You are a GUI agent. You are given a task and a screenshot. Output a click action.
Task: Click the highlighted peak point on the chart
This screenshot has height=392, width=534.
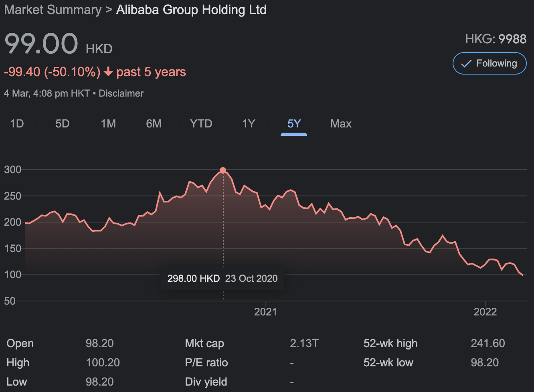pos(223,170)
